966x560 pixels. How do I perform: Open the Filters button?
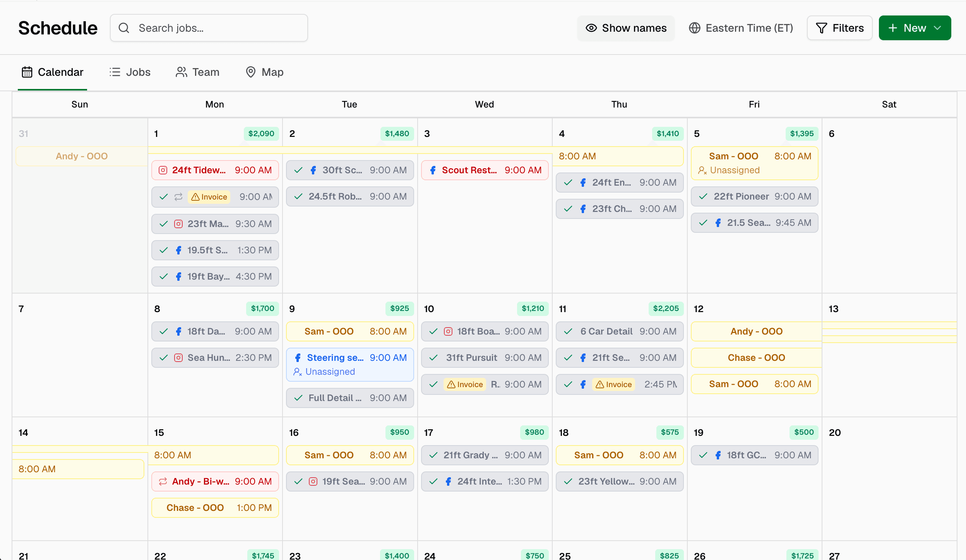tap(839, 28)
